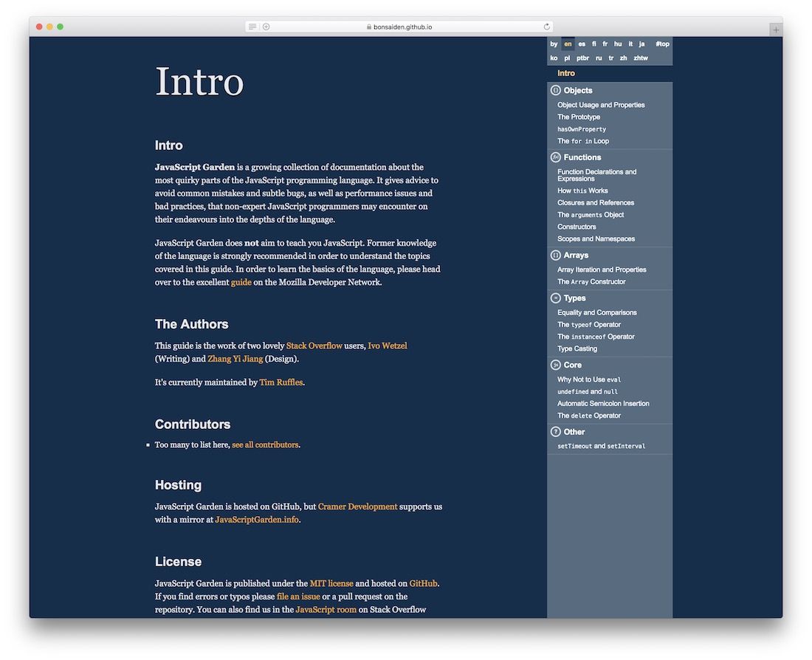Switch language to 'ptbr'
This screenshot has width=812, height=660.
pos(582,58)
